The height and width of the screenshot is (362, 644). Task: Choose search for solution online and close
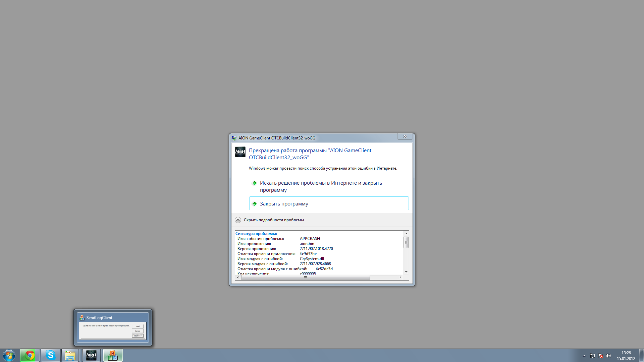(329, 186)
